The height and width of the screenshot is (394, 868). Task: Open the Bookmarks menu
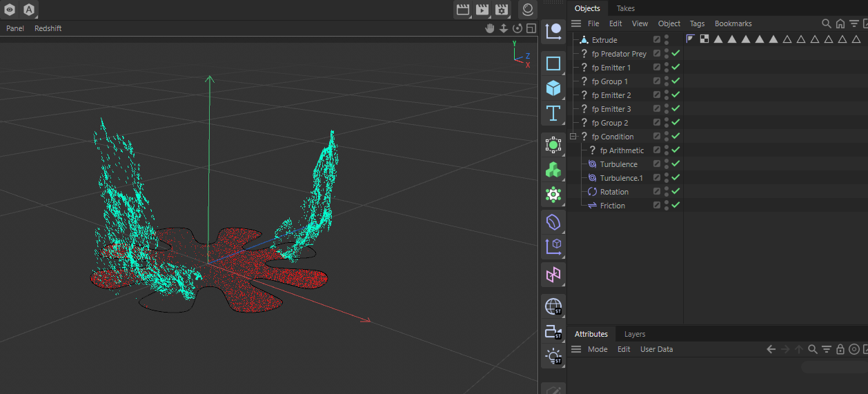pos(733,23)
